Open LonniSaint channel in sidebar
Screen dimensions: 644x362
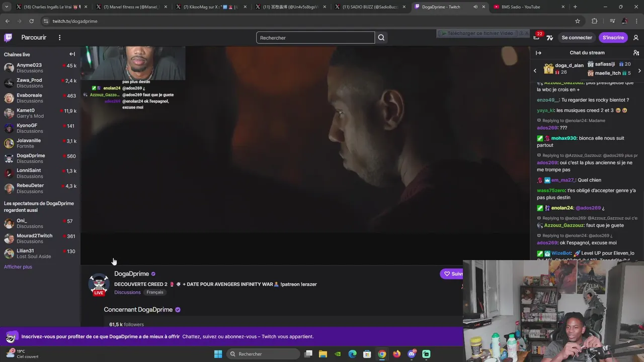[40, 173]
